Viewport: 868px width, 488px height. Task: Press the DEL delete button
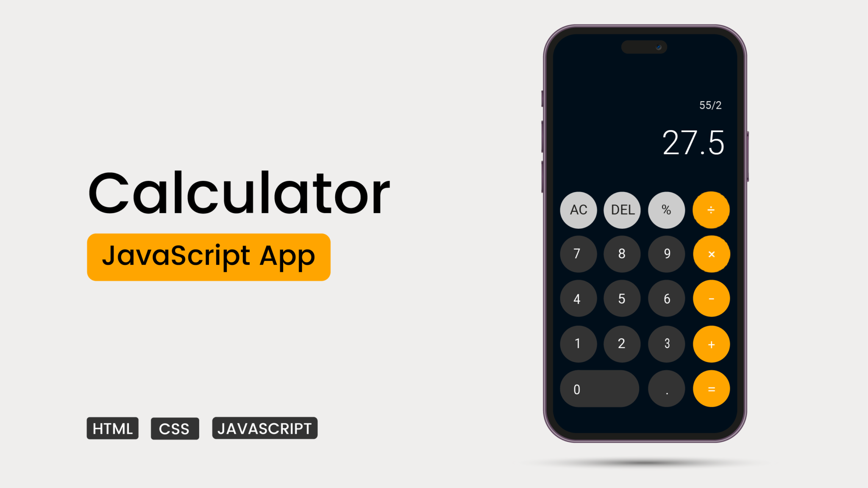[x=622, y=210]
